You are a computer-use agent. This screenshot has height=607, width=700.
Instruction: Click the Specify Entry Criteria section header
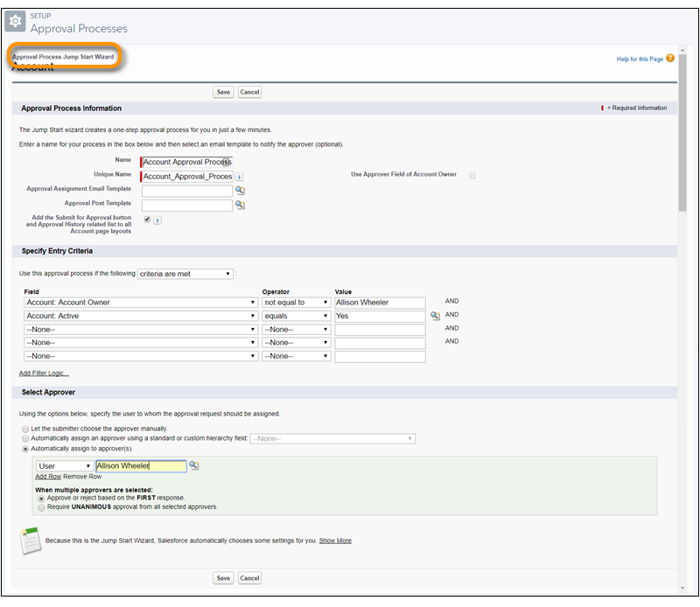coord(57,251)
